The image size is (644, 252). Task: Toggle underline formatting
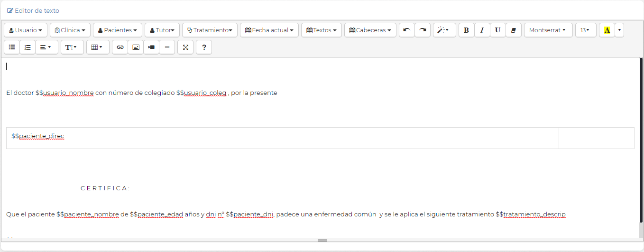click(497, 30)
